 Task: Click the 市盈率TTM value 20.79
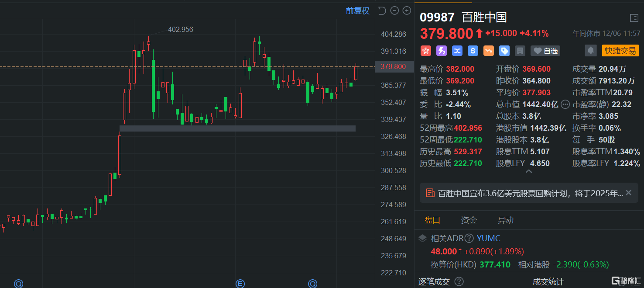click(623, 93)
